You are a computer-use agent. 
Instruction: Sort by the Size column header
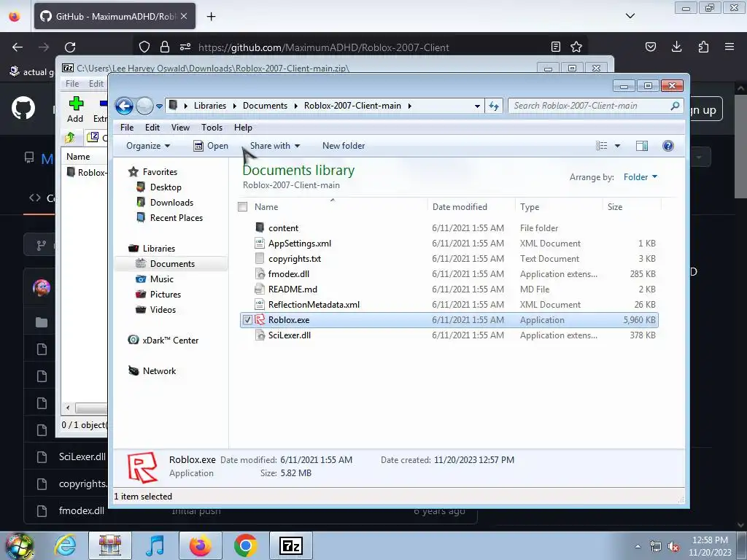615,206
